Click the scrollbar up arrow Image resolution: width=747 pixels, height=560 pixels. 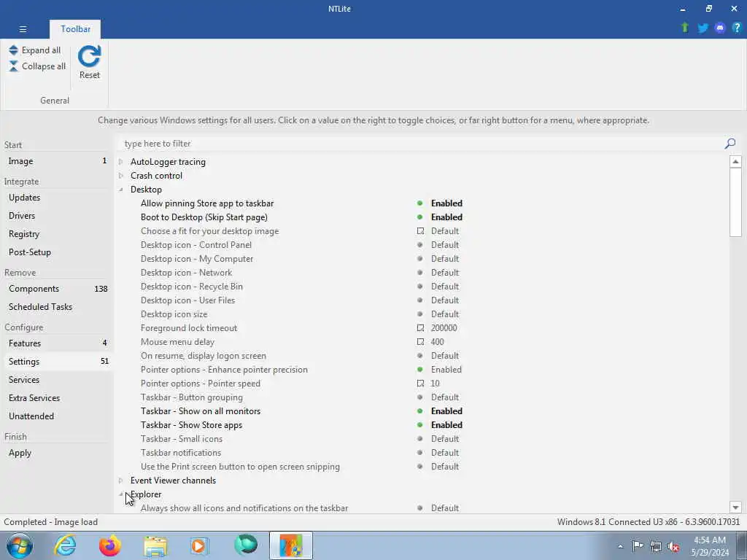tap(735, 161)
